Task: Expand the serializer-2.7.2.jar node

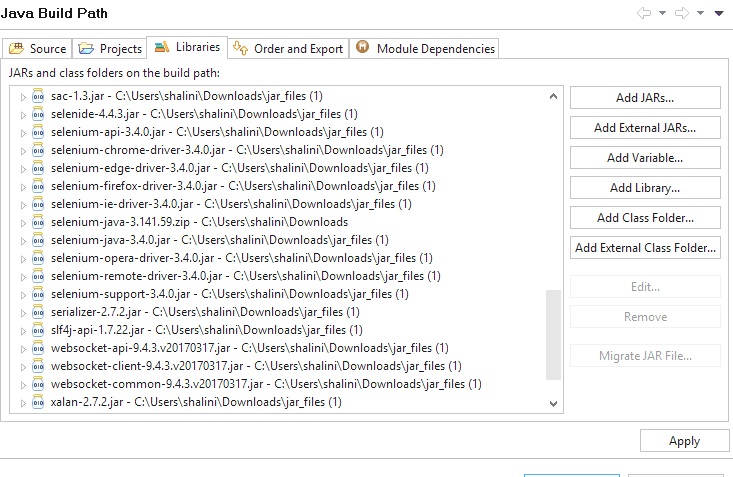Action: (24, 312)
